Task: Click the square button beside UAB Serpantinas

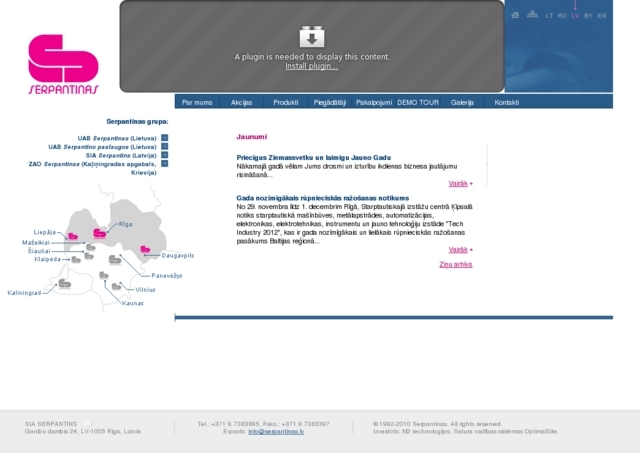Action: [164, 138]
